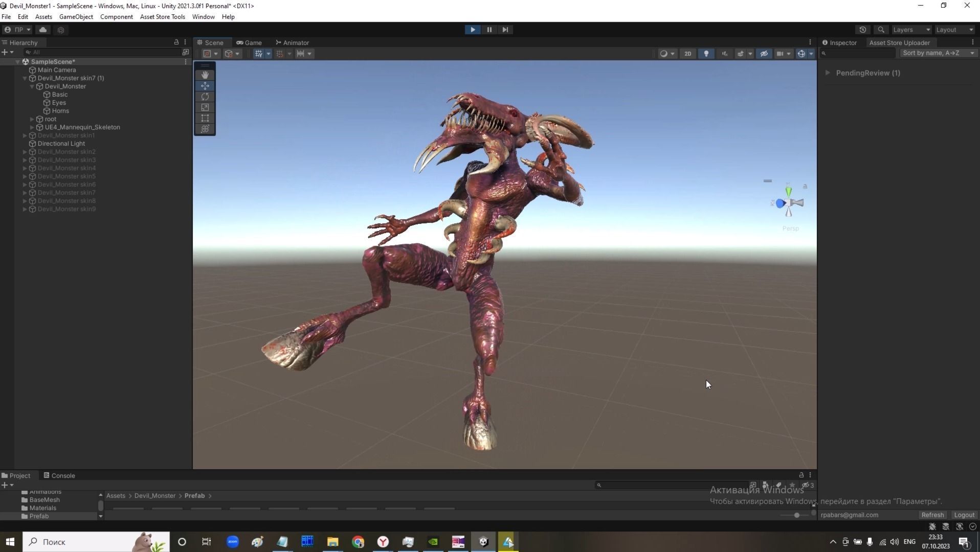Click the Asset Store Uploader search field
This screenshot has width=980, height=552.
pyautogui.click(x=858, y=53)
